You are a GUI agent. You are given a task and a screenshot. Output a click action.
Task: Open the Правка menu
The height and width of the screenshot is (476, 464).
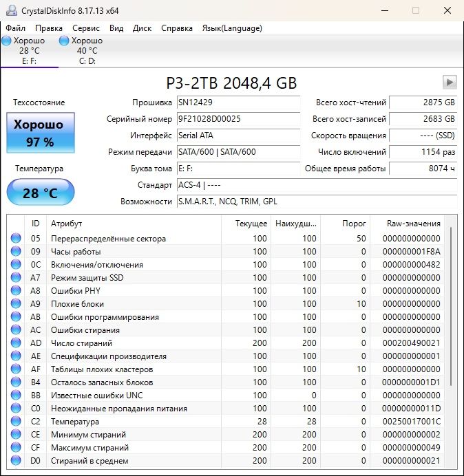49,28
